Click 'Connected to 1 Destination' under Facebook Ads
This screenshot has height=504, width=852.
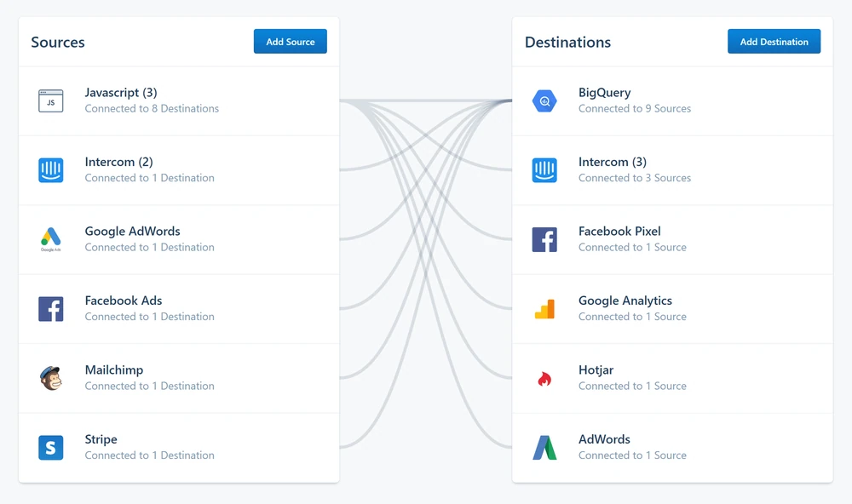(149, 317)
